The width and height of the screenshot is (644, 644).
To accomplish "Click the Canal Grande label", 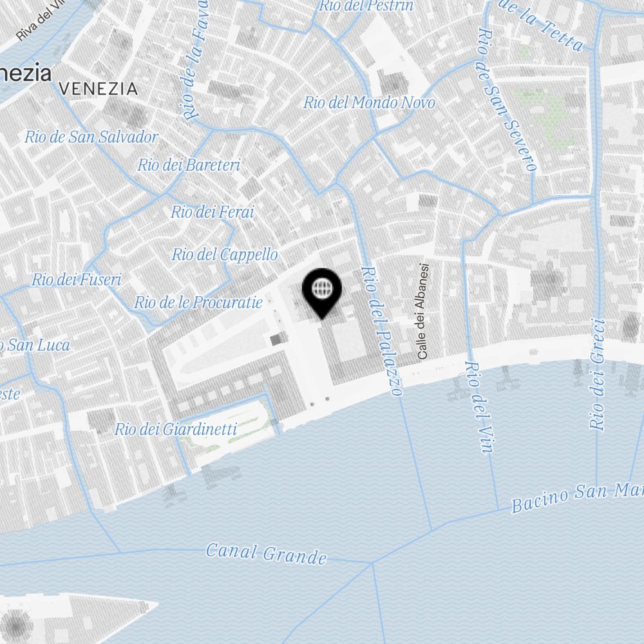I will click(267, 553).
